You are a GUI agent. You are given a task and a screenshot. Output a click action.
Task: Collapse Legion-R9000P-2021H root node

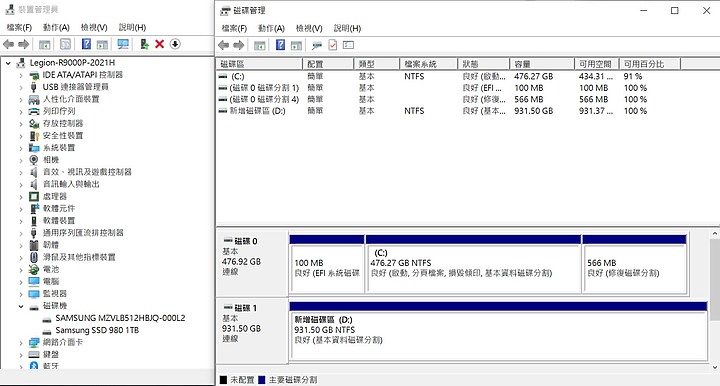pyautogui.click(x=8, y=63)
